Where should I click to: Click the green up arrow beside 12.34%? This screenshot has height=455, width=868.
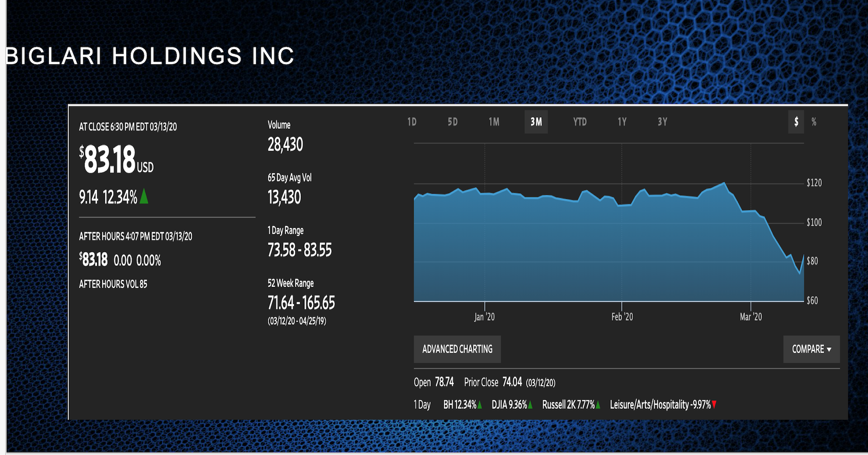pos(144,196)
